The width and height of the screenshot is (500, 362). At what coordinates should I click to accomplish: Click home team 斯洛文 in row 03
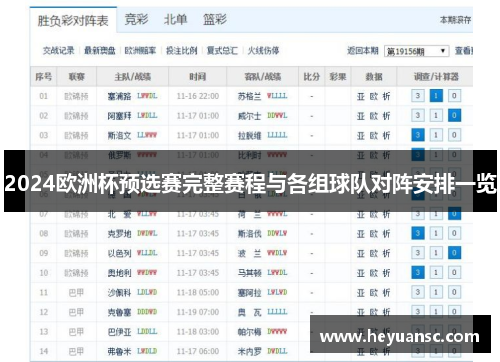pos(119,136)
